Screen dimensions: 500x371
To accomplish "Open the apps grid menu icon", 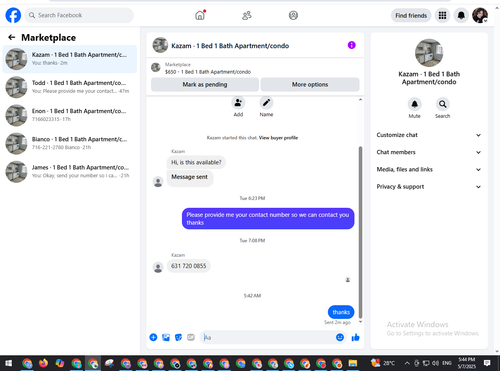I will 442,15.
